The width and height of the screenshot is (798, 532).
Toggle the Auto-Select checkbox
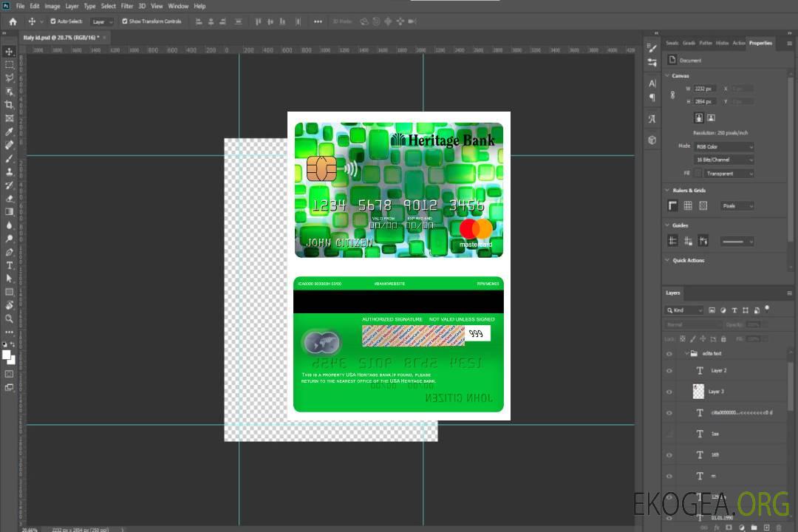[53, 21]
